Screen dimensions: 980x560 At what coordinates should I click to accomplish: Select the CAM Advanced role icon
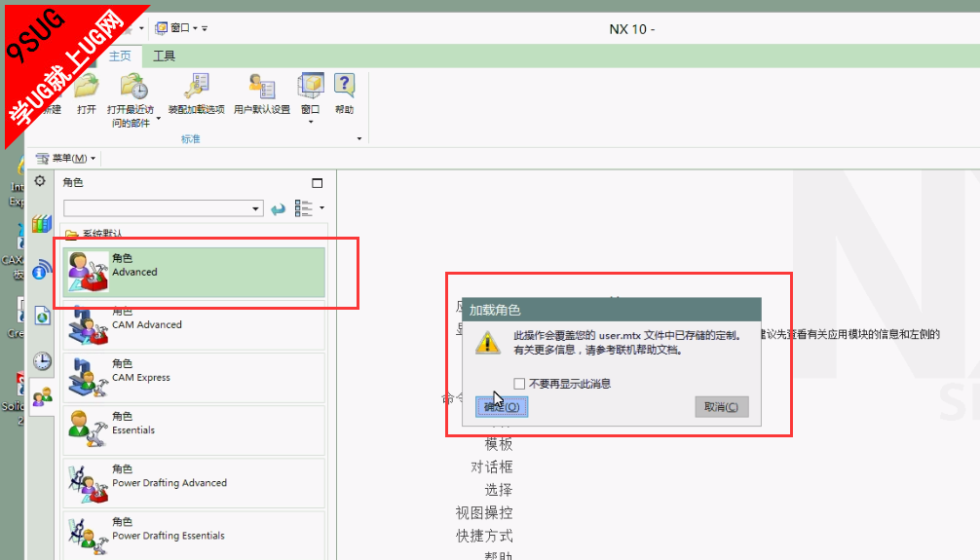[88, 325]
